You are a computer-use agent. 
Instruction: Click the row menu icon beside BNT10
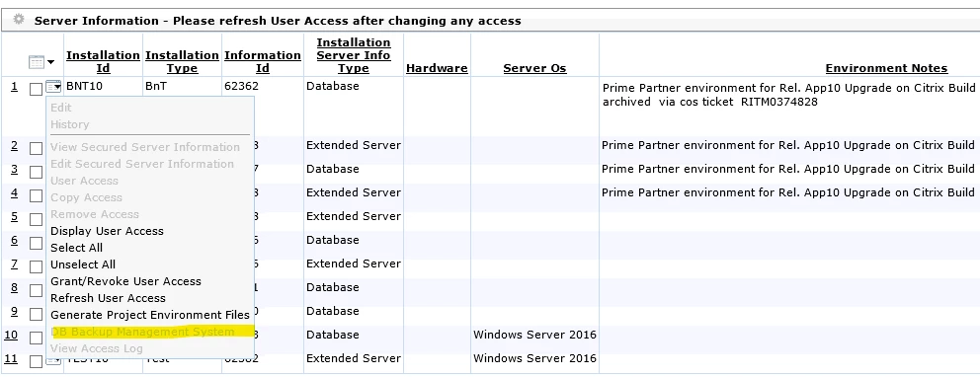[x=53, y=87]
